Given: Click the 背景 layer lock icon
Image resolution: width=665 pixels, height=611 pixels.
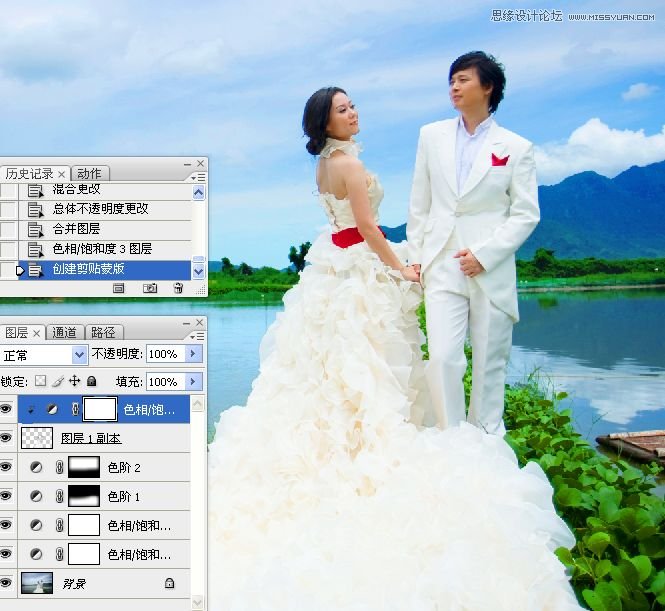Looking at the screenshot, I should click(169, 583).
